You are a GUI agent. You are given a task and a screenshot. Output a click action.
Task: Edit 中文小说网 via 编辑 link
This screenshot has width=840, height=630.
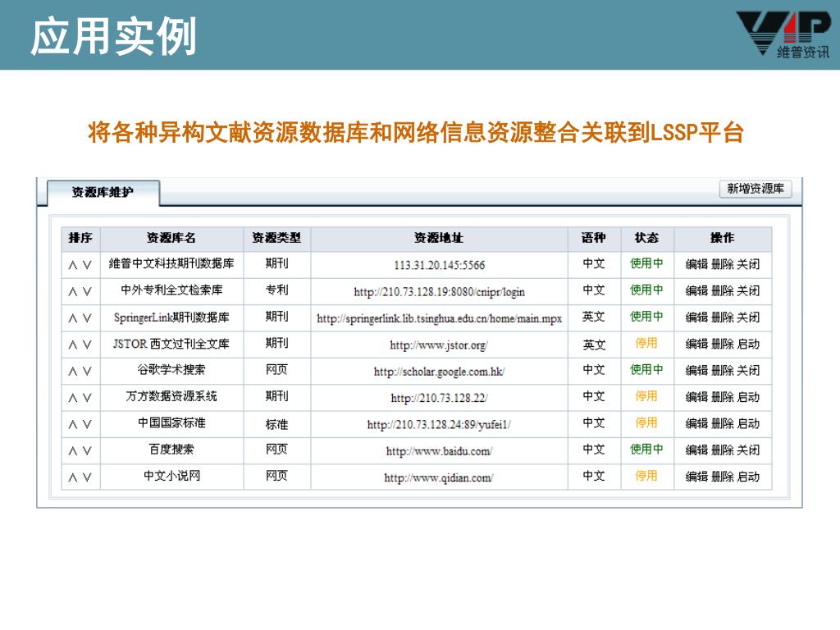pos(697,477)
